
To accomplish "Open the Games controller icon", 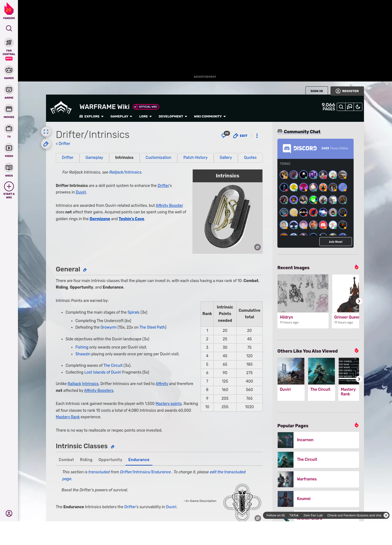I will 9,70.
